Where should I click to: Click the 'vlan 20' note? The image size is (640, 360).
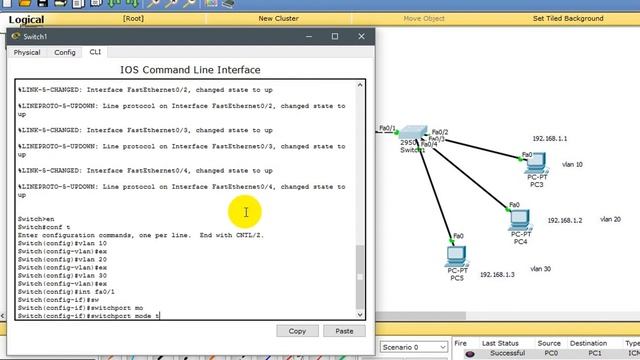click(610, 219)
